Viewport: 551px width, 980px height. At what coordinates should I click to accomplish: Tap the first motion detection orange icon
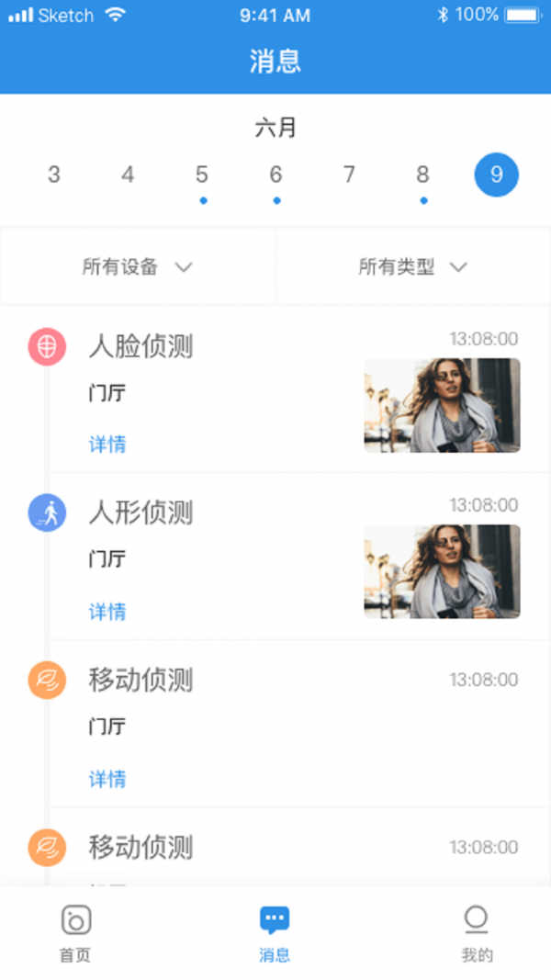pyautogui.click(x=47, y=680)
